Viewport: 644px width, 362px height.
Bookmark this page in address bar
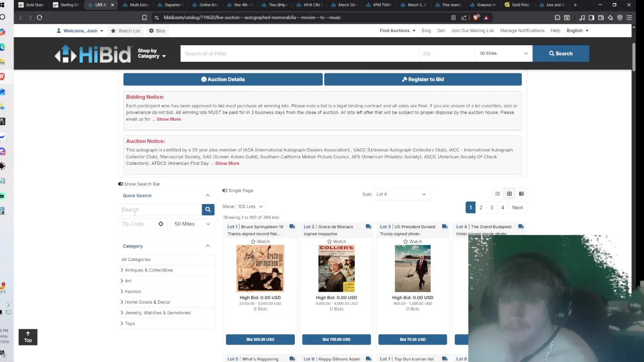click(x=144, y=18)
